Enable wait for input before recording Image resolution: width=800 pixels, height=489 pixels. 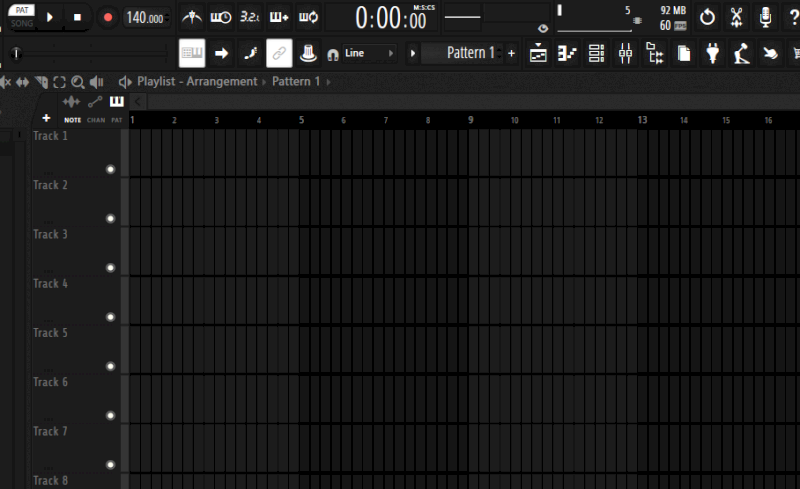pos(220,17)
